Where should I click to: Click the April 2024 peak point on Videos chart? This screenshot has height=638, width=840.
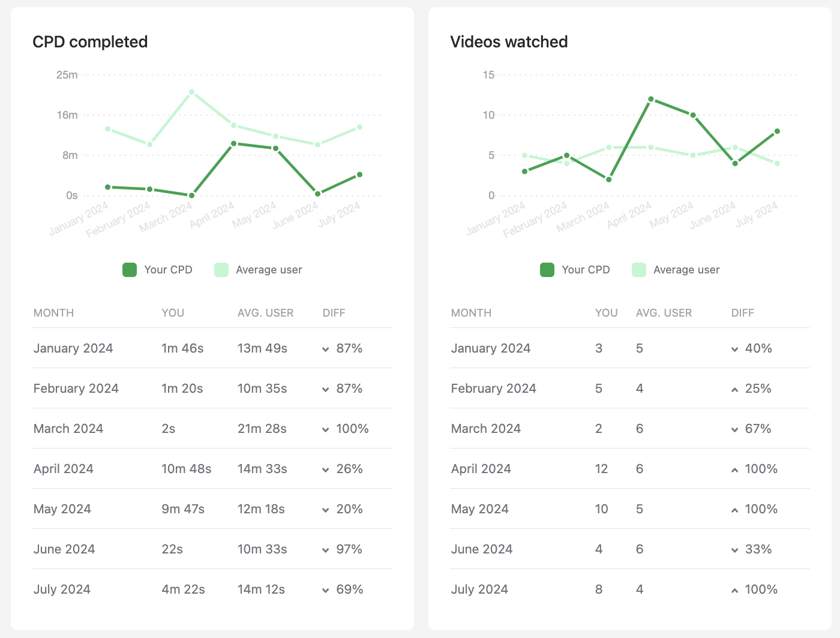pyautogui.click(x=651, y=99)
